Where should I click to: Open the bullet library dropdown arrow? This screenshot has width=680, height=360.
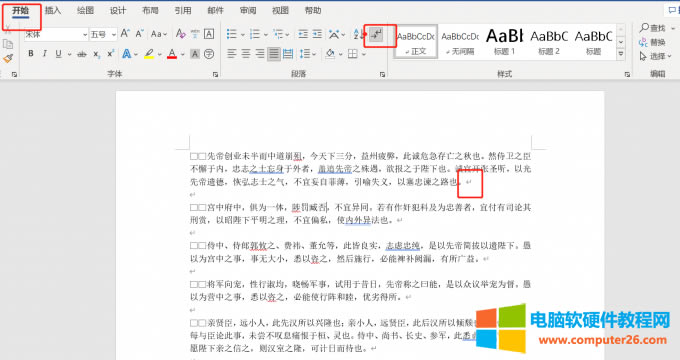point(242,34)
